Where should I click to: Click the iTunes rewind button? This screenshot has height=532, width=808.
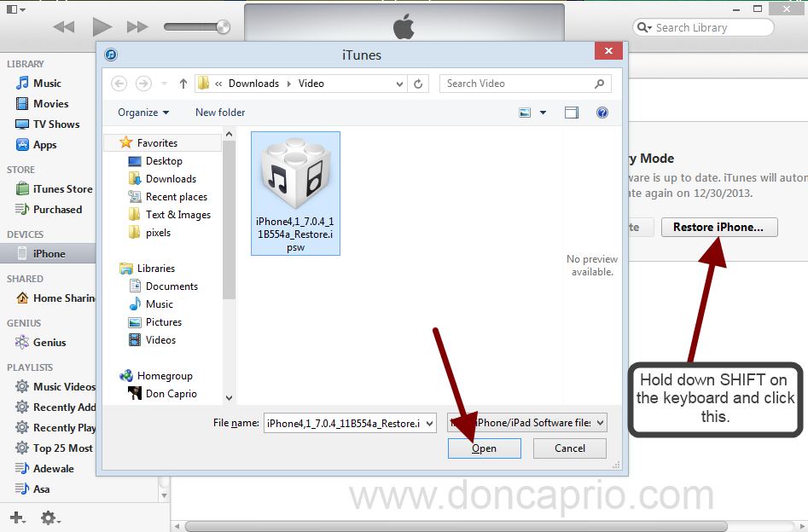[64, 26]
